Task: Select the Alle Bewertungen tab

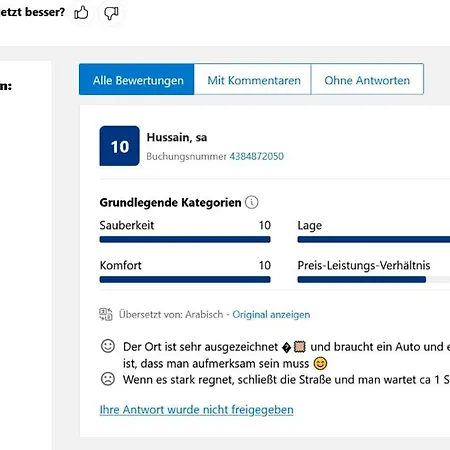Action: click(x=137, y=79)
